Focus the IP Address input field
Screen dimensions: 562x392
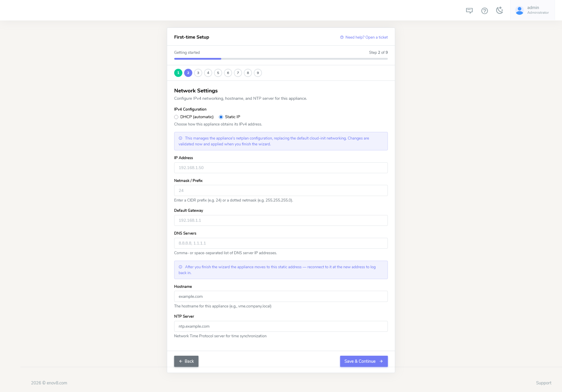coord(281,168)
